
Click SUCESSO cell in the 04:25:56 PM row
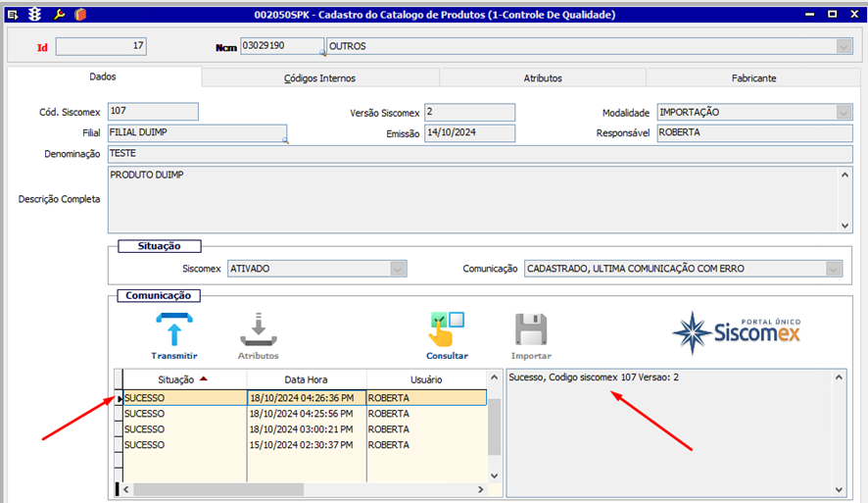(185, 414)
